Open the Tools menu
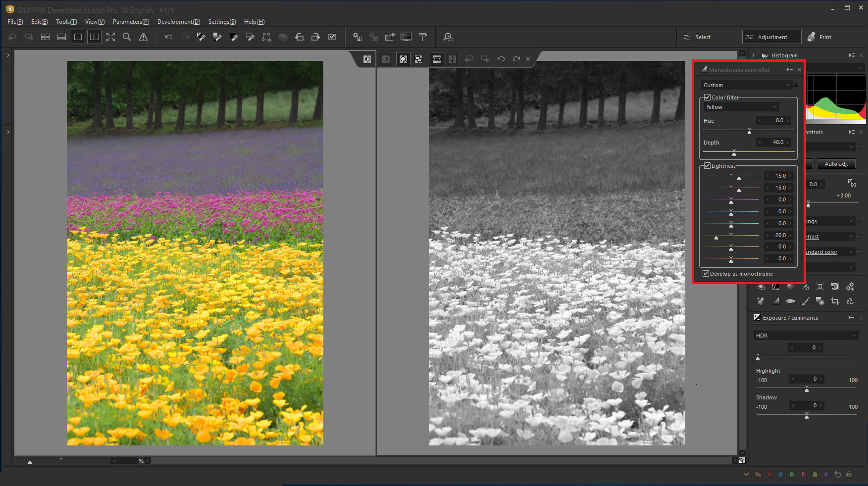This screenshot has height=486, width=868. pos(66,22)
